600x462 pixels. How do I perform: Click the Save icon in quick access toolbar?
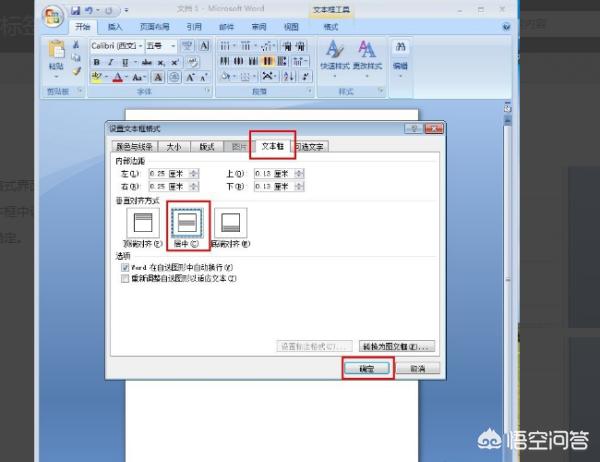coord(76,9)
